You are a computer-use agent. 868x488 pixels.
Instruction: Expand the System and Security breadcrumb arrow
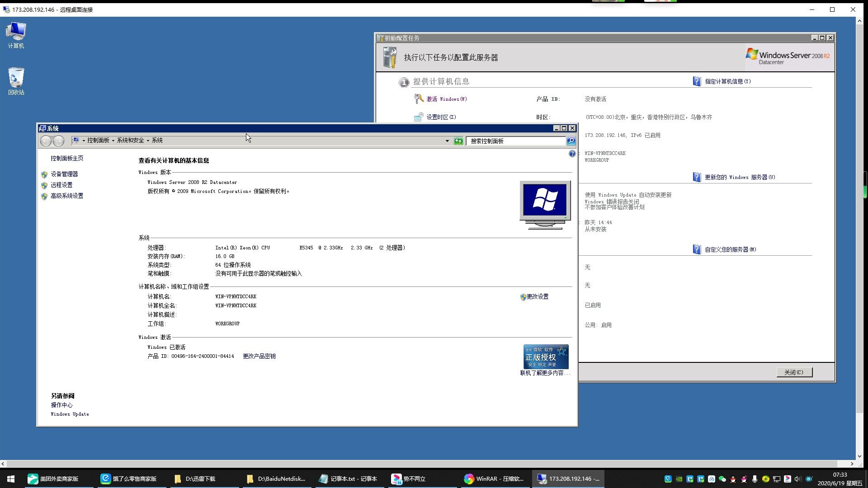[x=148, y=141]
